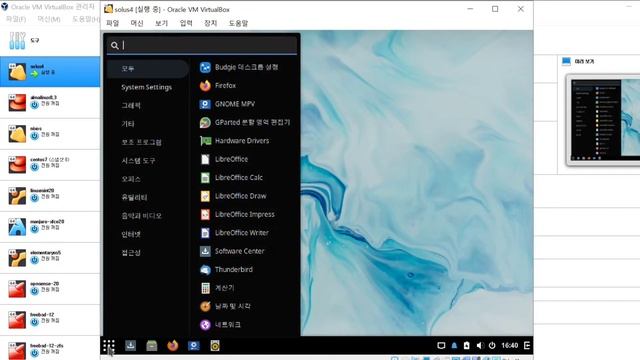Open notifications bell in the panel tray
Screen dimensions: 640x360
(x=454, y=345)
